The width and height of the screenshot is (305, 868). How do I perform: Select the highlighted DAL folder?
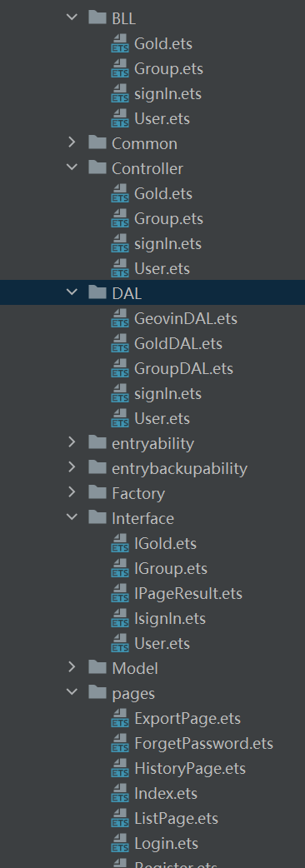152,293
